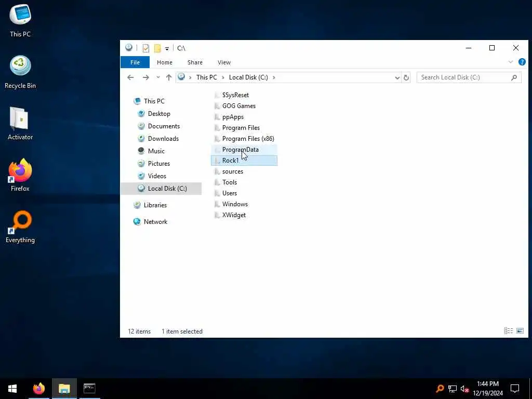
Task: Open Customize Quick Access Toolbar dropdown
Action: point(167,48)
